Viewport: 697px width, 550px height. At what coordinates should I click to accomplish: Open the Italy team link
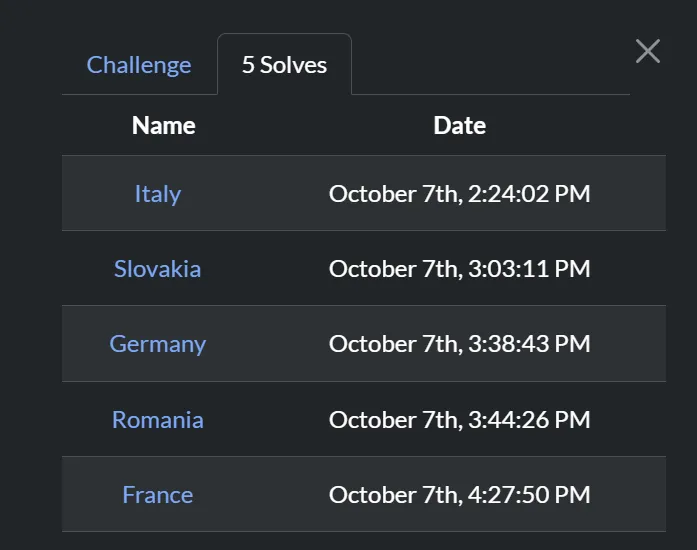(158, 194)
